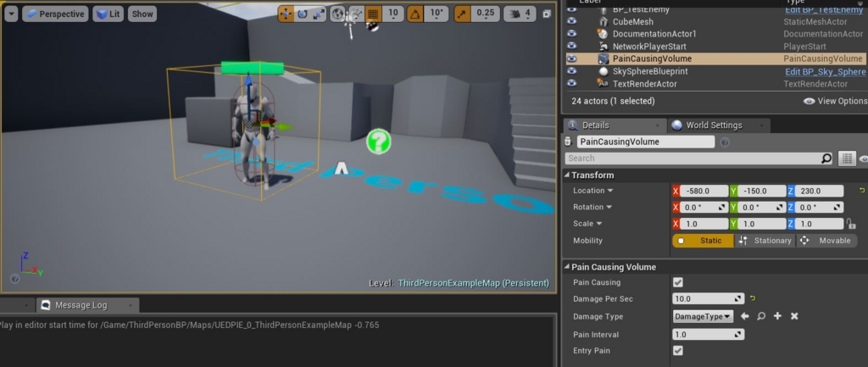Screen dimensions: 868x367
Task: Open viewport options dropdown arrow
Action: pyautogui.click(x=11, y=14)
